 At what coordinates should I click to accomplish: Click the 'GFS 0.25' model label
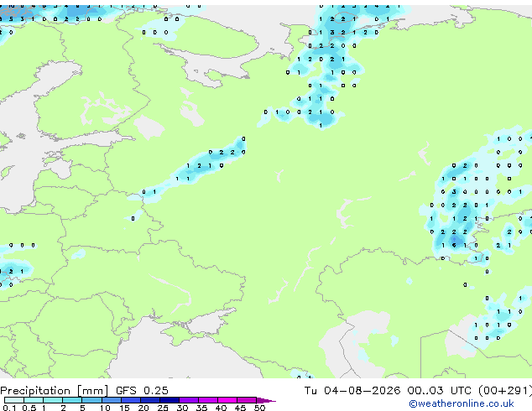(142, 390)
